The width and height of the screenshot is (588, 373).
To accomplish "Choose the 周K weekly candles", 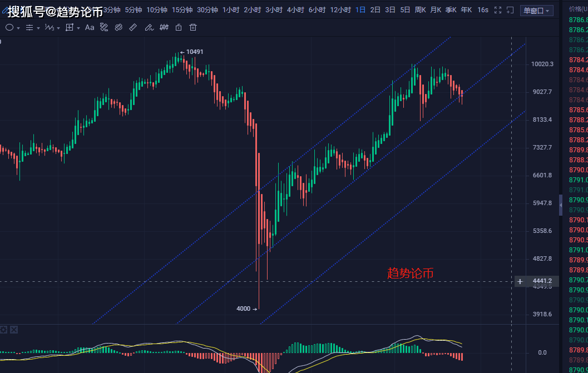I will tap(421, 10).
